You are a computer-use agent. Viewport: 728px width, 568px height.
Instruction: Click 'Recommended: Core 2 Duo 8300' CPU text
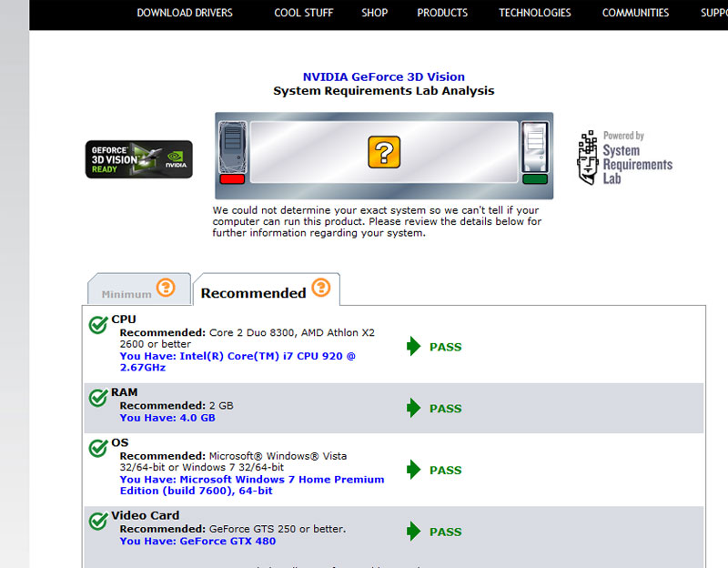248,339
